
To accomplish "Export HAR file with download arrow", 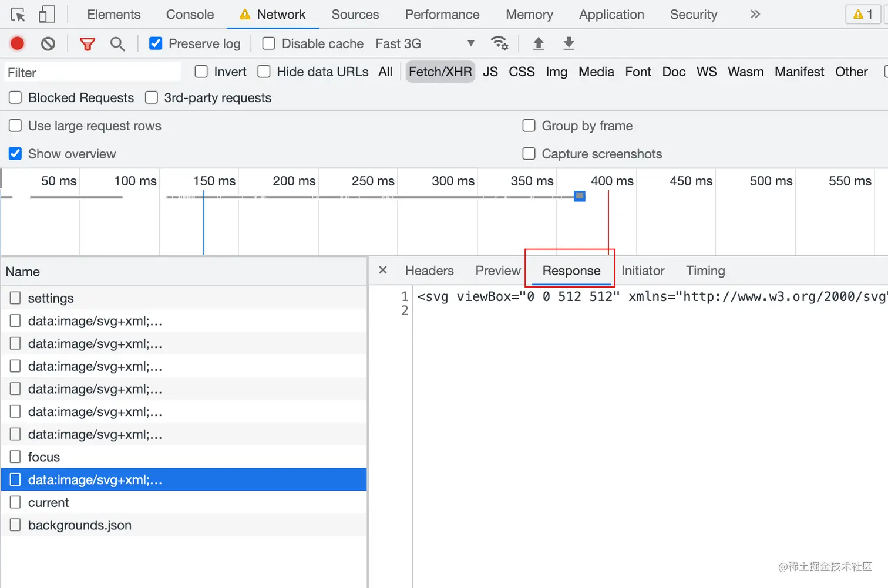I will coord(569,43).
